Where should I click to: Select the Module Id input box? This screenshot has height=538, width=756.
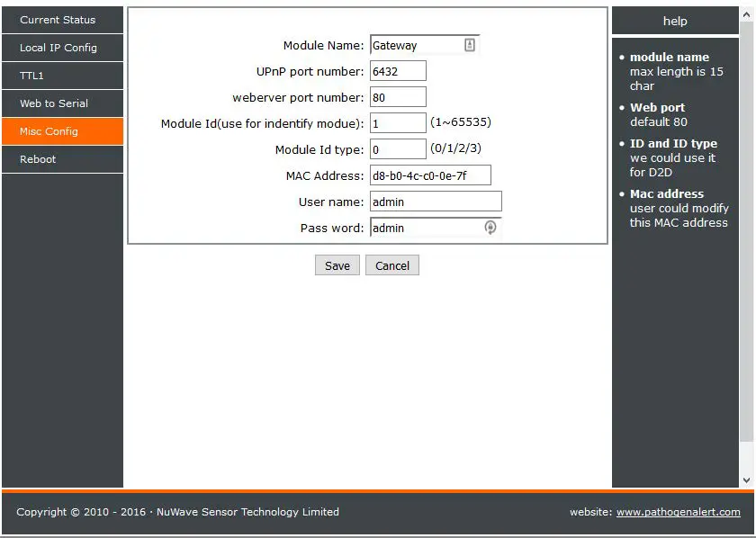(x=398, y=122)
